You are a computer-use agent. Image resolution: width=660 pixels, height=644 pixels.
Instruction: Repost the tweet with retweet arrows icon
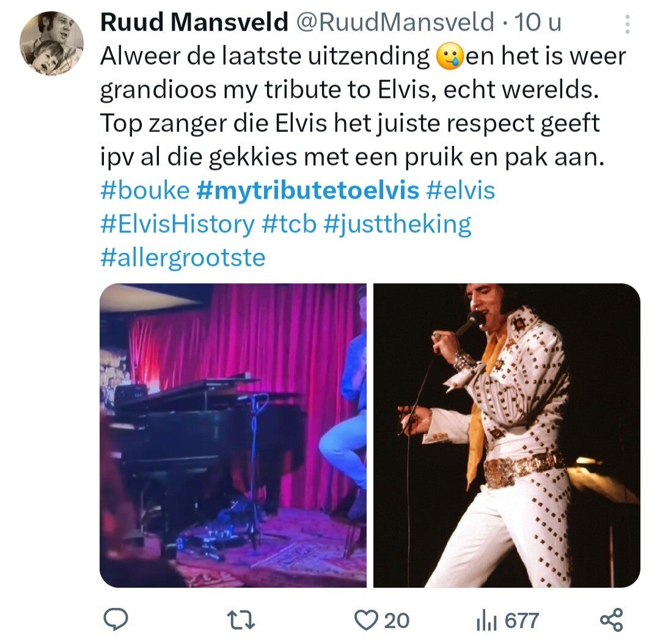click(241, 620)
